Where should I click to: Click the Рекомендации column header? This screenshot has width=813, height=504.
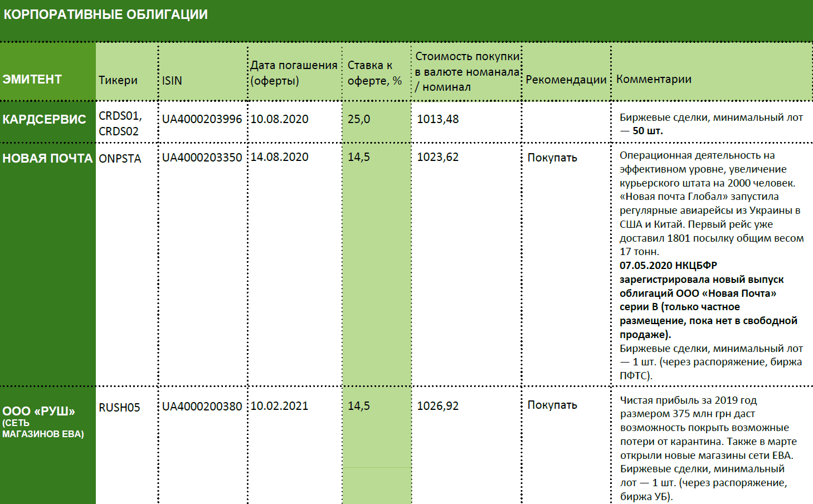(x=566, y=80)
